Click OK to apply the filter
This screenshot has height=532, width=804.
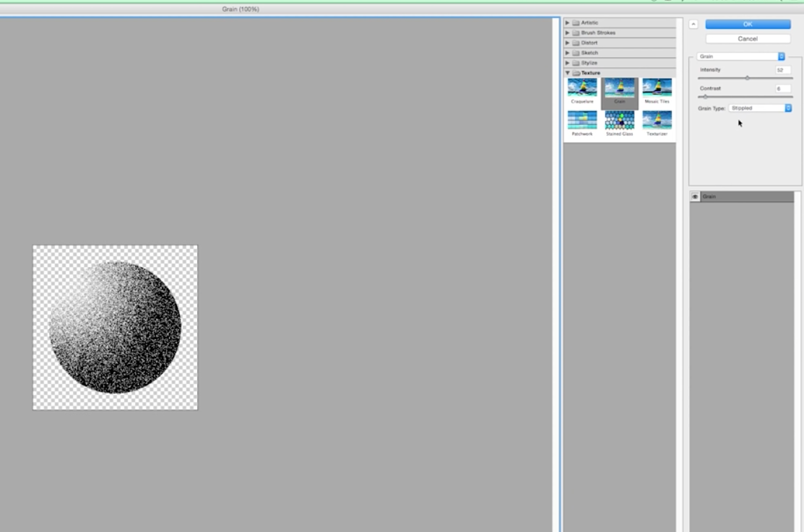(748, 24)
